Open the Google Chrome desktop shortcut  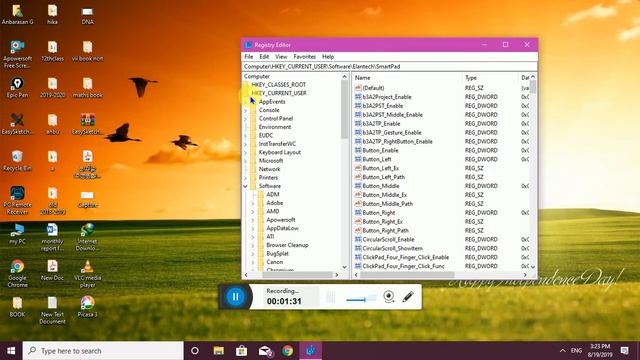(x=17, y=273)
